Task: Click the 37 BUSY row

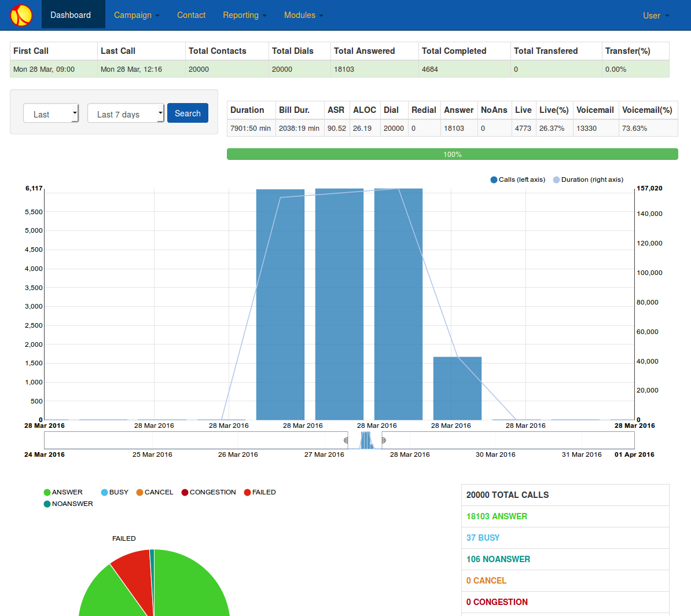Action: pyautogui.click(x=565, y=538)
